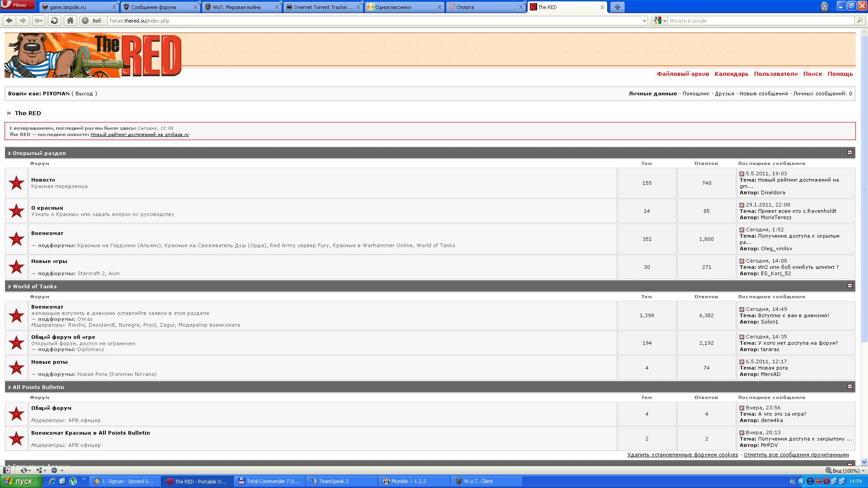Viewport: 868px width, 488px height.
Task: Reload the page with the refresh icon
Action: tap(54, 20)
